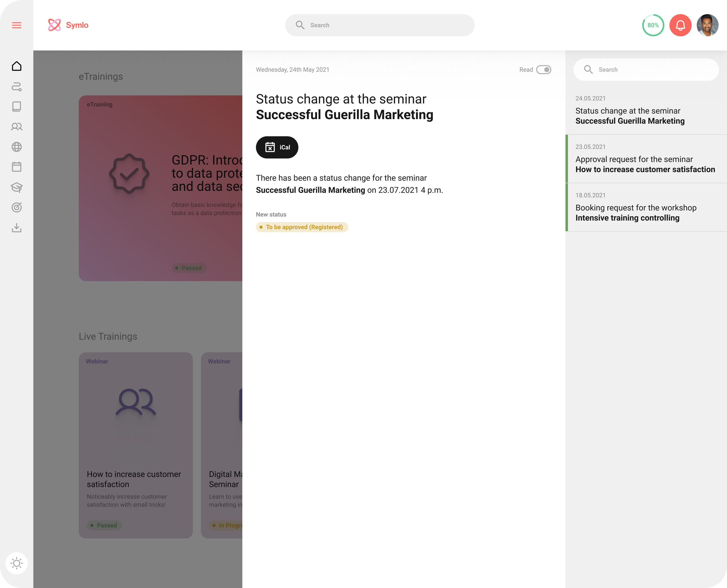Toggle the Read switch on the notification
This screenshot has height=588, width=727.
(544, 69)
